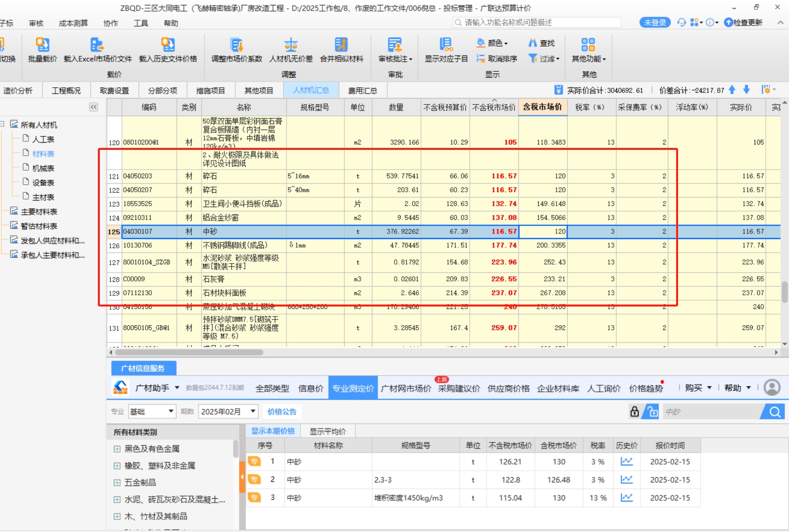
Task: Open history price chart for 中砂 row 1
Action: [x=626, y=462]
